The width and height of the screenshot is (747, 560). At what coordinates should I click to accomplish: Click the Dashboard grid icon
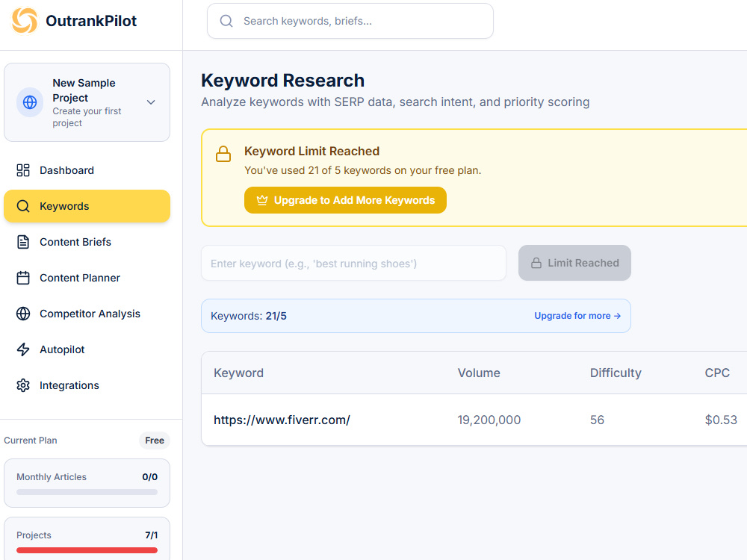point(23,170)
